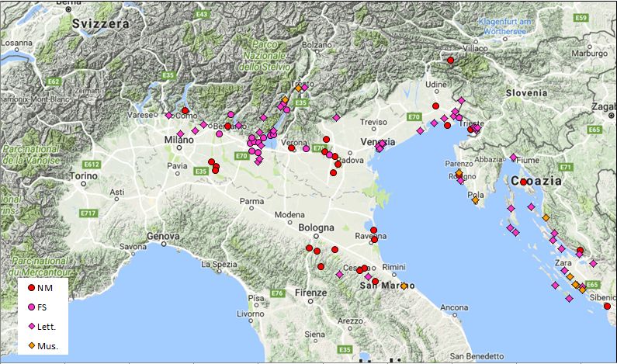Click the San Benedetto label
The width and height of the screenshot is (617, 364).
tap(477, 356)
